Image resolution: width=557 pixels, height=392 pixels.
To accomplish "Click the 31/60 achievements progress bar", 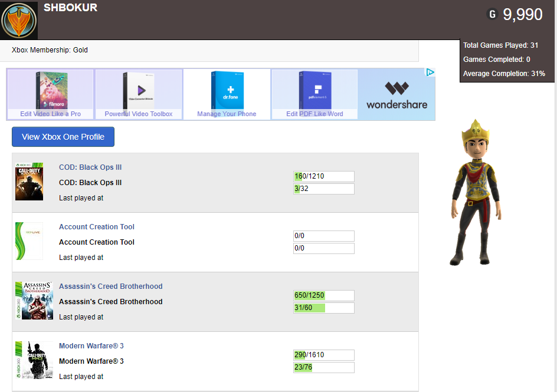I will (x=323, y=308).
